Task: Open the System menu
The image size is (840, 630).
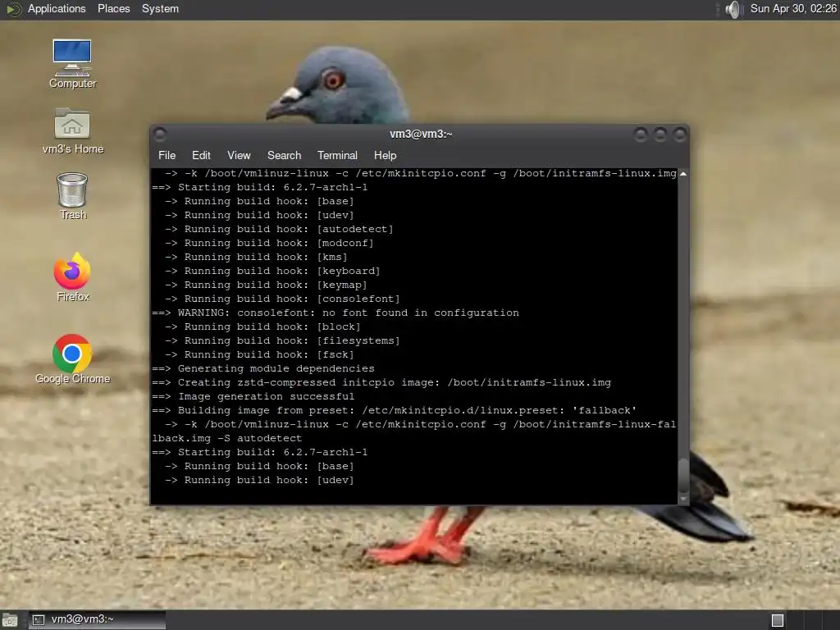Action: point(160,9)
